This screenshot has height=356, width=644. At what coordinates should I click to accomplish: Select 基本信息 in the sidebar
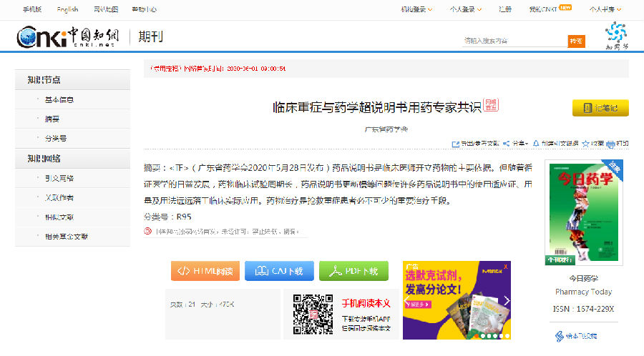(59, 100)
